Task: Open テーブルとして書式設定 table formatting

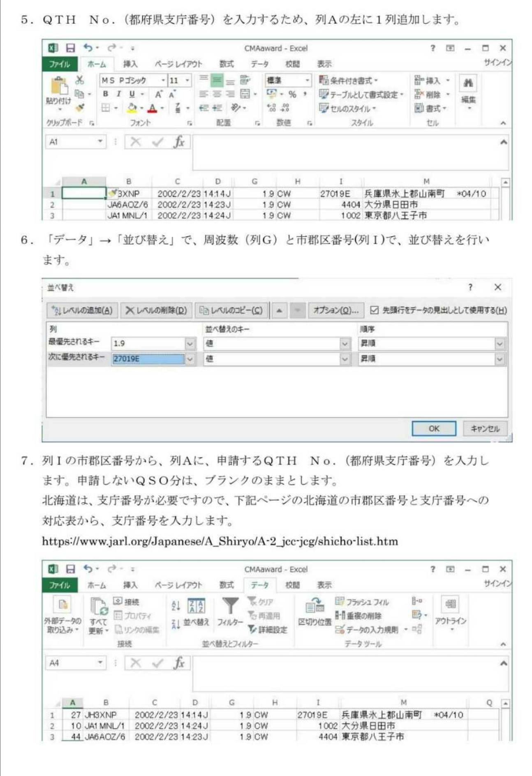Action: tap(361, 95)
